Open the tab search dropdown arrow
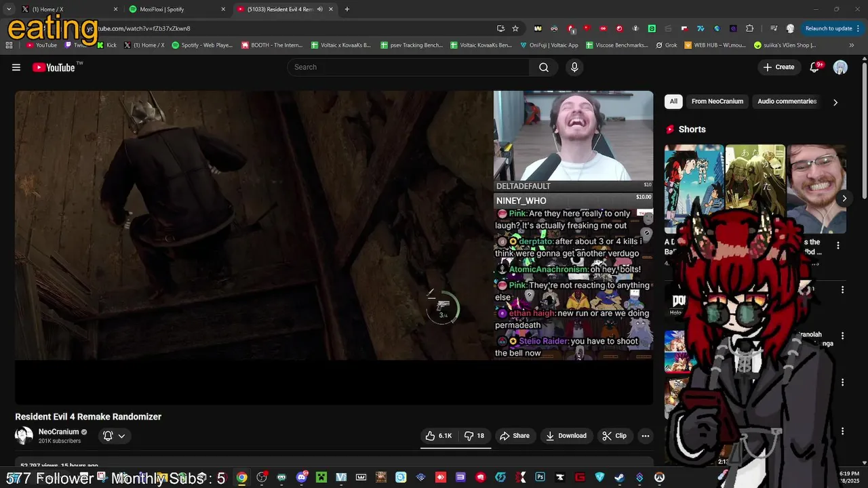Viewport: 868px width, 488px height. pyautogui.click(x=9, y=9)
